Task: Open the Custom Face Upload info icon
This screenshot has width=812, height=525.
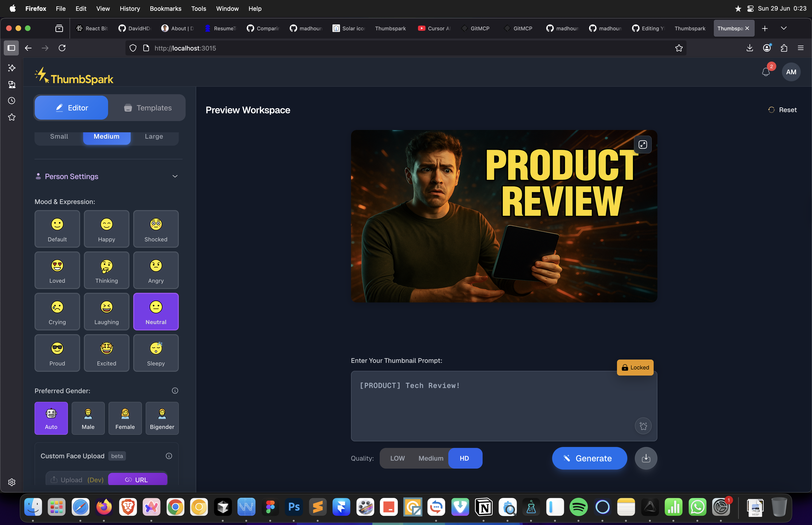Action: (169, 456)
